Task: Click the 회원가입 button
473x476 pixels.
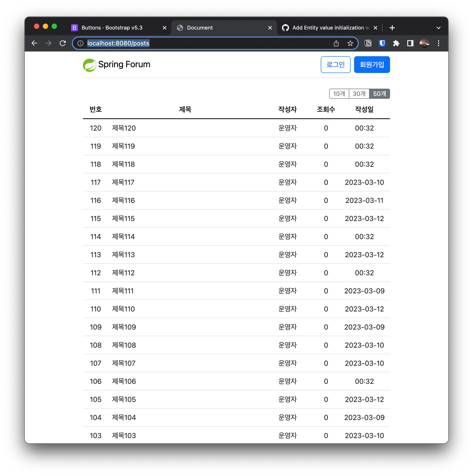Action: [x=372, y=64]
